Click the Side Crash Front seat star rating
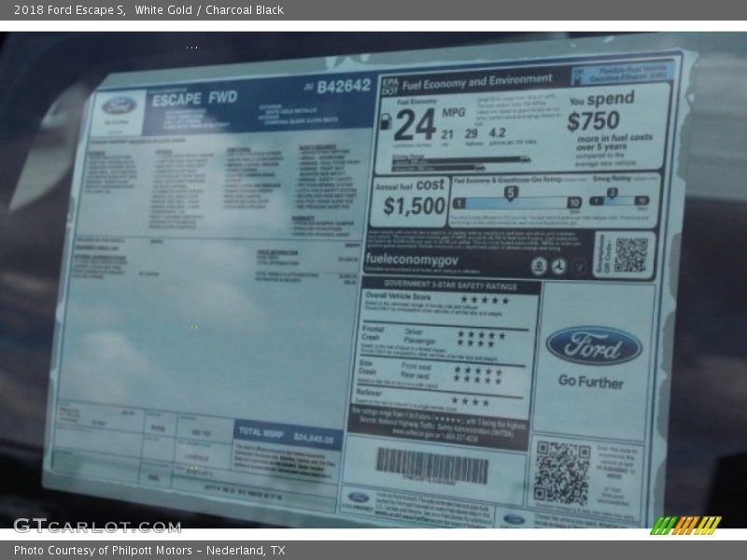 (478, 371)
